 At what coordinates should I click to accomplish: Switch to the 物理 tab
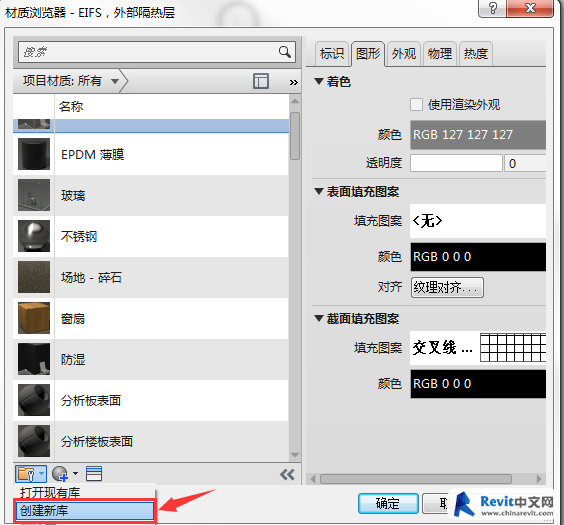click(x=440, y=54)
